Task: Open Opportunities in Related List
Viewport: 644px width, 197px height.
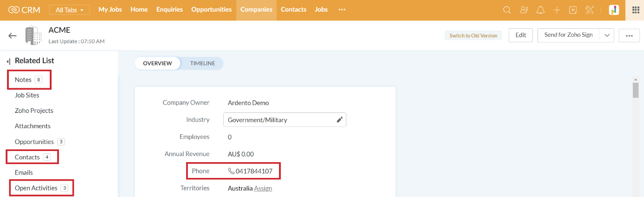Action: pos(34,142)
